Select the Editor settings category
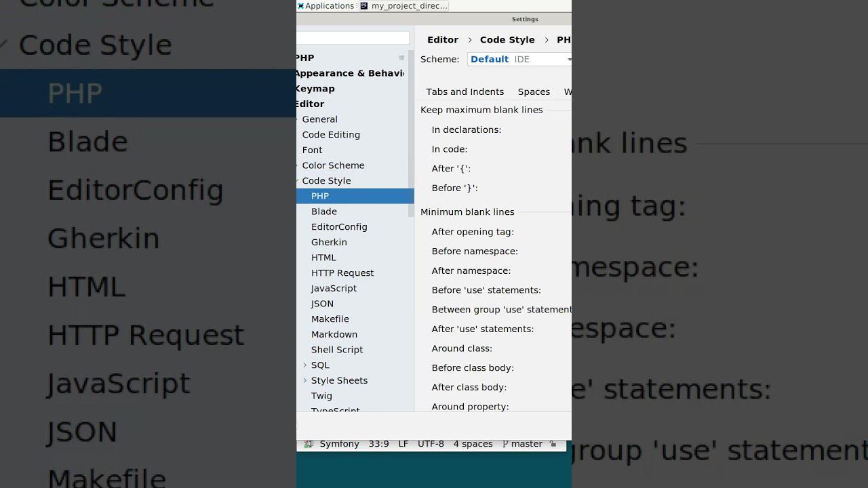This screenshot has height=488, width=868. click(311, 104)
